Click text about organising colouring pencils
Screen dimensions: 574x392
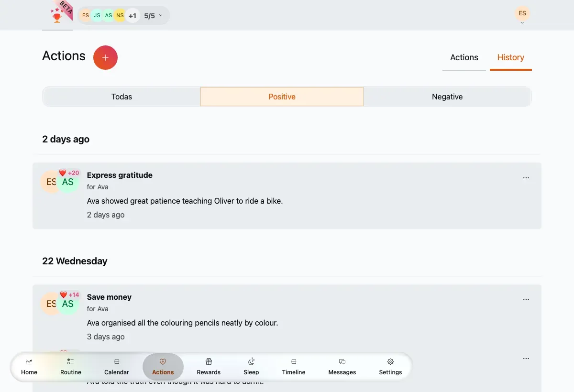182,323
